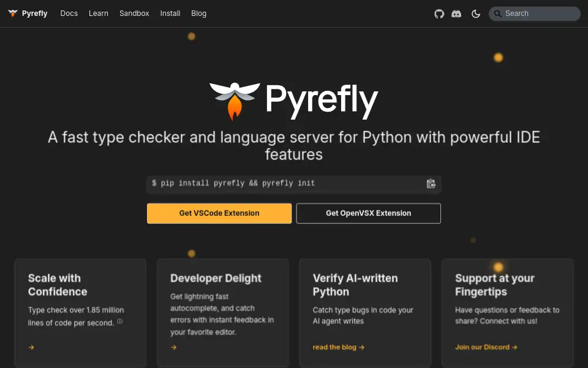This screenshot has width=588, height=368.
Task: Open the Docs menu item
Action: point(69,13)
